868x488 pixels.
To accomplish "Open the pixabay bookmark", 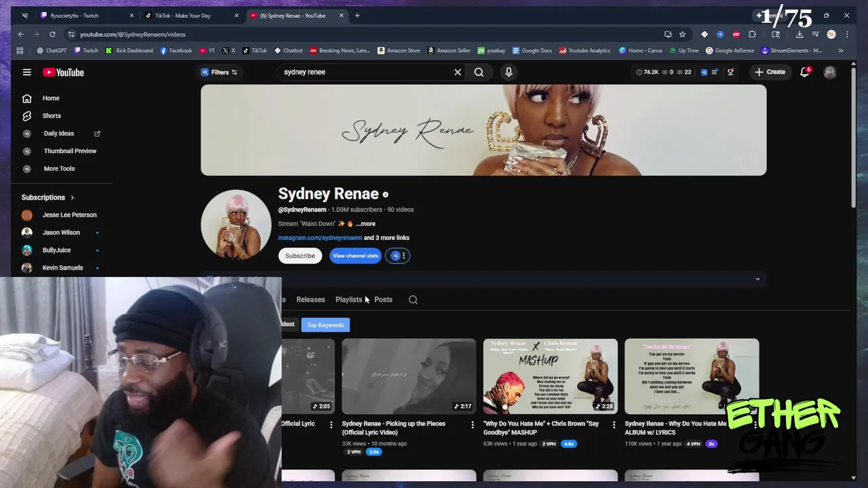I will pos(491,50).
